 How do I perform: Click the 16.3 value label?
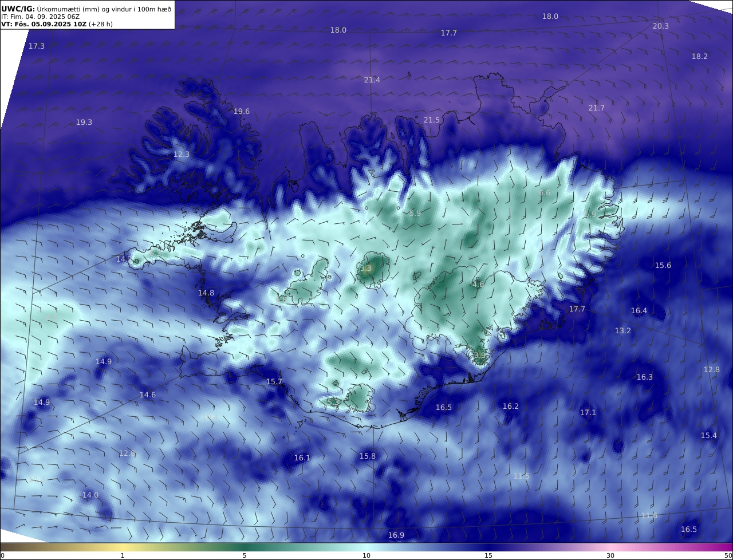click(645, 377)
